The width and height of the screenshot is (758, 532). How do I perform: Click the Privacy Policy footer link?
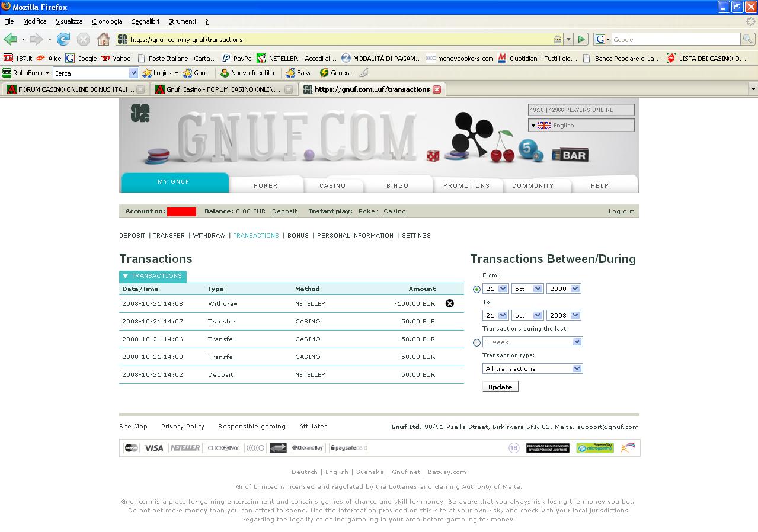[x=183, y=427]
